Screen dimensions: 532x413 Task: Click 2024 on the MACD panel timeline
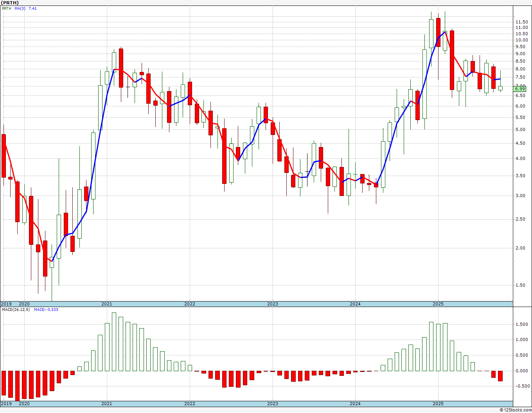click(x=355, y=404)
